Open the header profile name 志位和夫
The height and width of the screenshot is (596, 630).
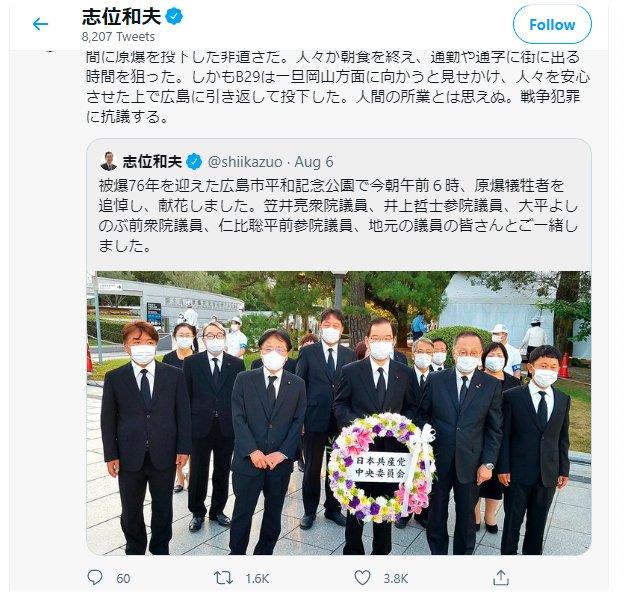[x=122, y=16]
